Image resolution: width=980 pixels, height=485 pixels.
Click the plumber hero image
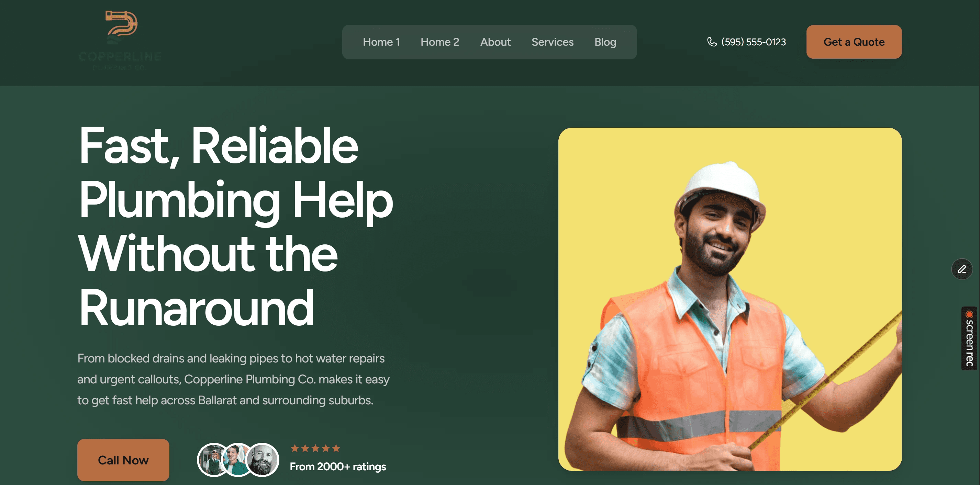729,299
